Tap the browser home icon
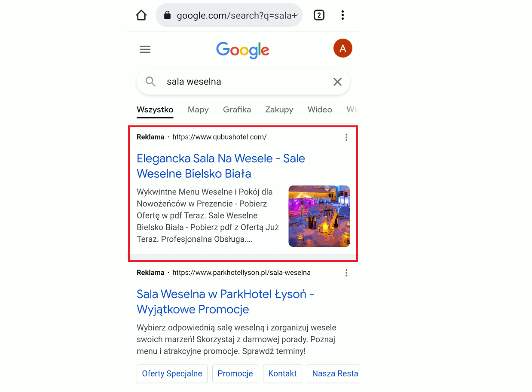 141,15
